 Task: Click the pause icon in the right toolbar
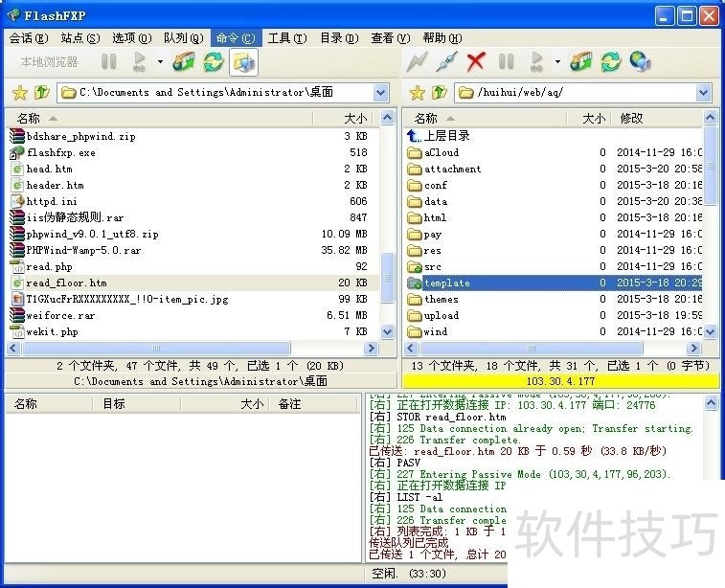pyautogui.click(x=507, y=62)
